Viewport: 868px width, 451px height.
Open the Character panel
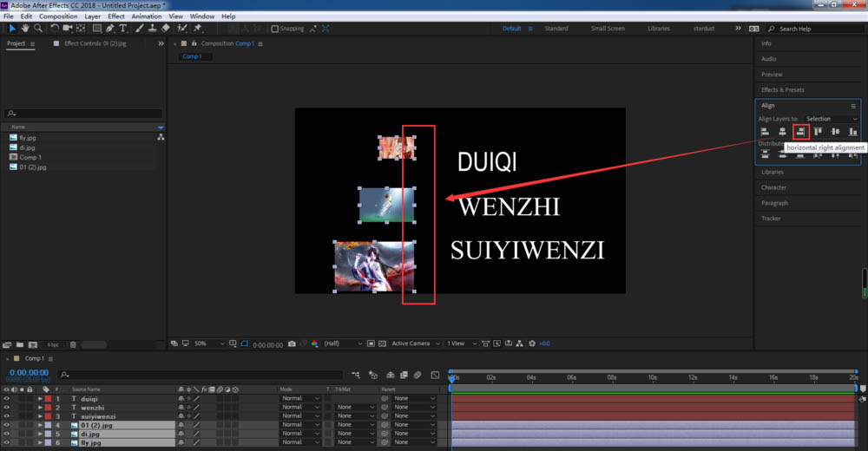pos(773,187)
